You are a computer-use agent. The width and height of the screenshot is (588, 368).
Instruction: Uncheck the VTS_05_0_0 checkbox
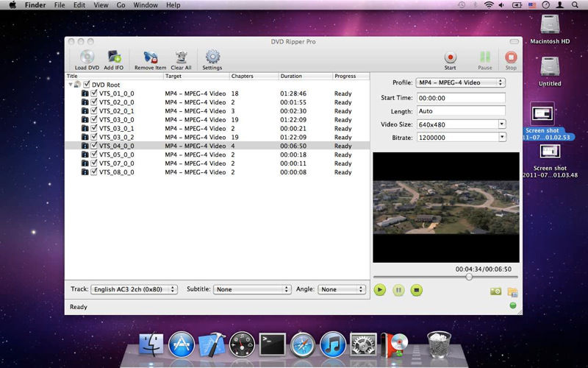coord(94,155)
